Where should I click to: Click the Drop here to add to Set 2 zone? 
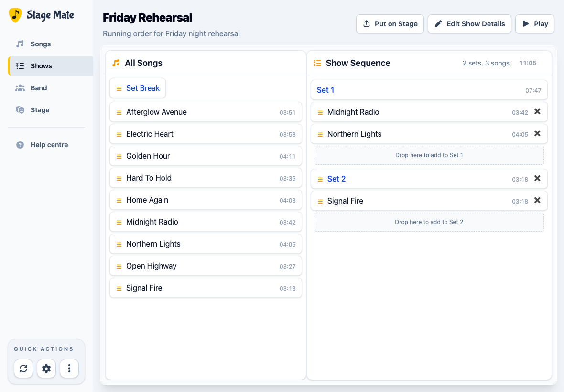(429, 222)
